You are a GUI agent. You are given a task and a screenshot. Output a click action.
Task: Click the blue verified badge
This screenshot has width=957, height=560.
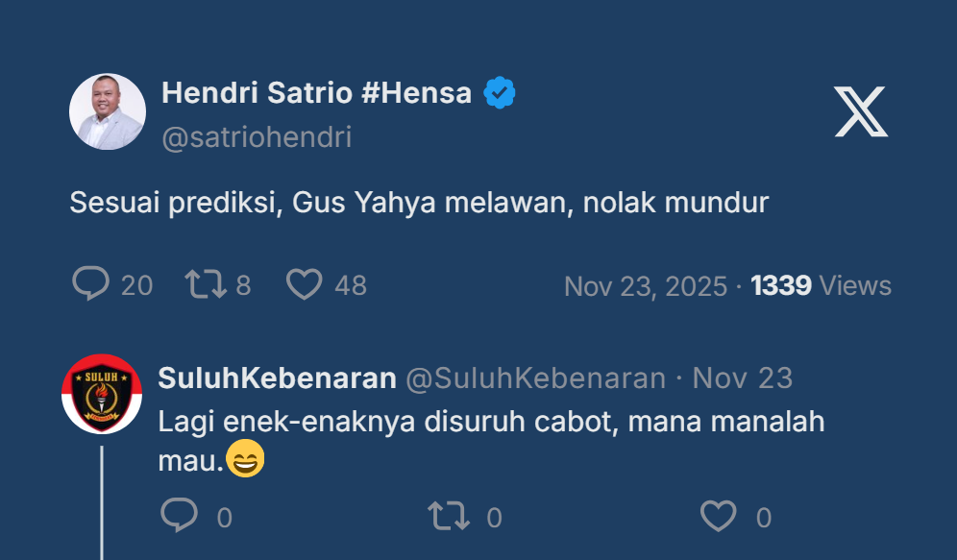click(x=500, y=93)
